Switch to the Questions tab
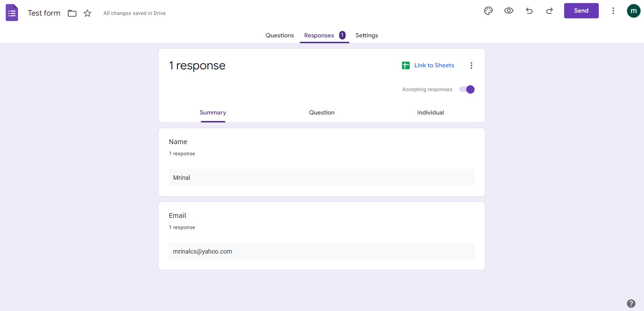Image resolution: width=644 pixels, height=311 pixels. tap(279, 35)
